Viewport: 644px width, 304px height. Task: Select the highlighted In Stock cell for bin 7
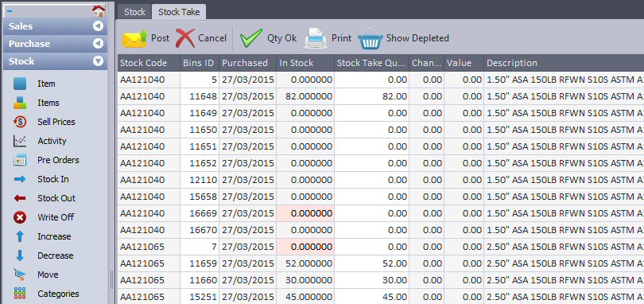click(x=305, y=247)
